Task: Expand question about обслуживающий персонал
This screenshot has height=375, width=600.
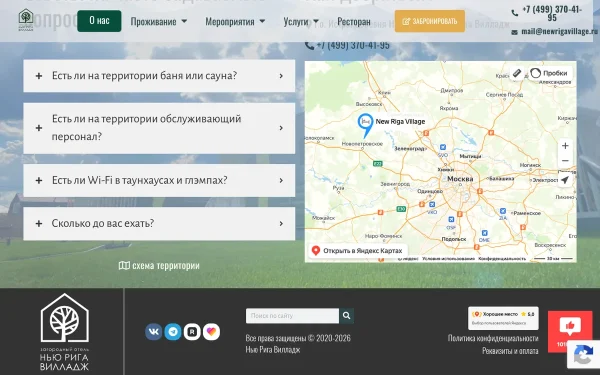Action: 159,128
